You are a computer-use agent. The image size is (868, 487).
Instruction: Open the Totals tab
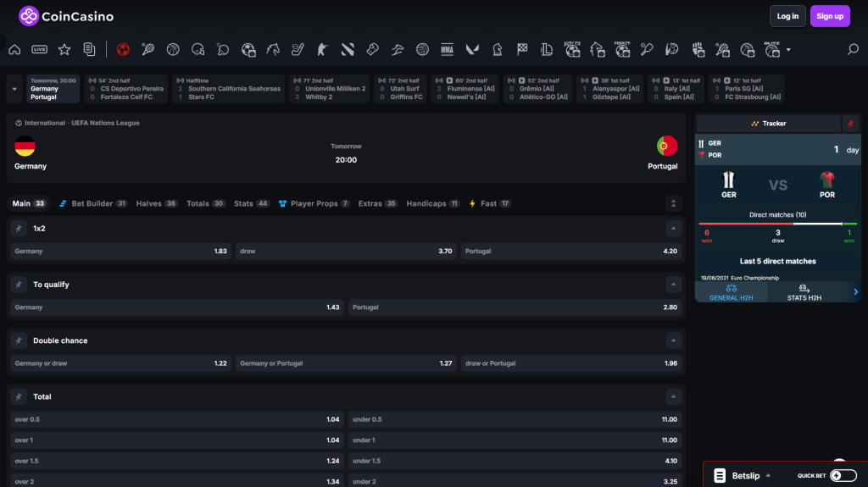(205, 203)
